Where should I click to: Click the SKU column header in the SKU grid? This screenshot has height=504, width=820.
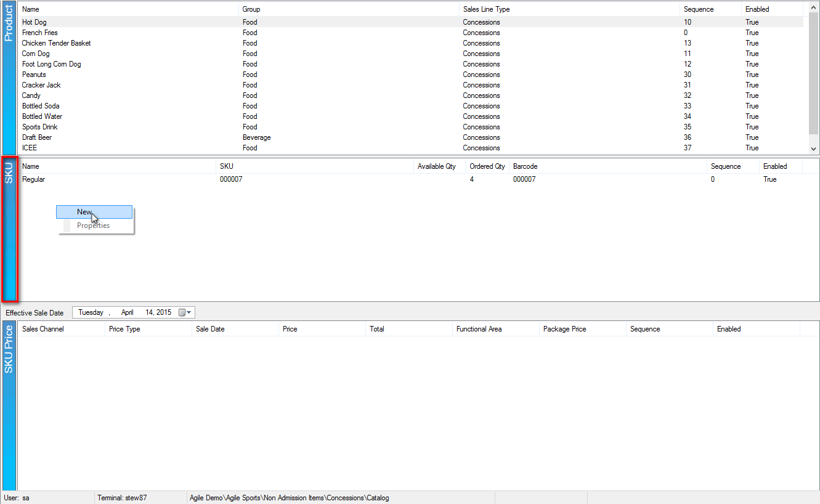tap(315, 166)
